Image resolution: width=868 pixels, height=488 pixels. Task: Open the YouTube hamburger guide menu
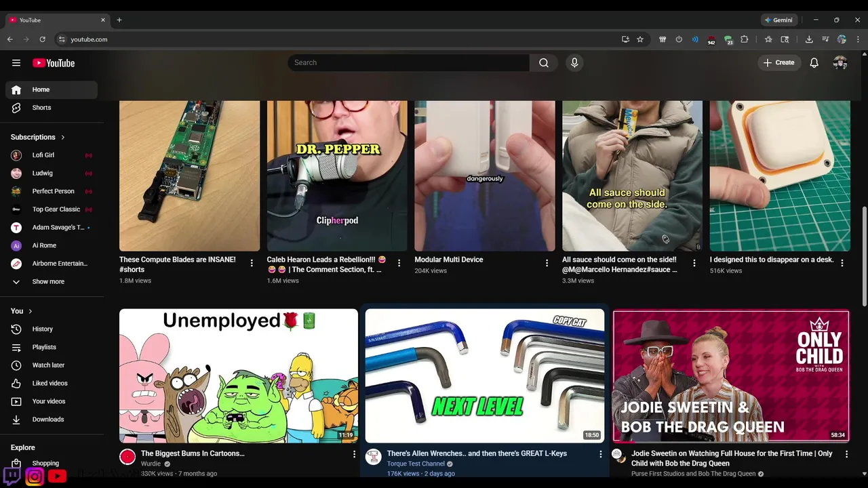(x=16, y=63)
